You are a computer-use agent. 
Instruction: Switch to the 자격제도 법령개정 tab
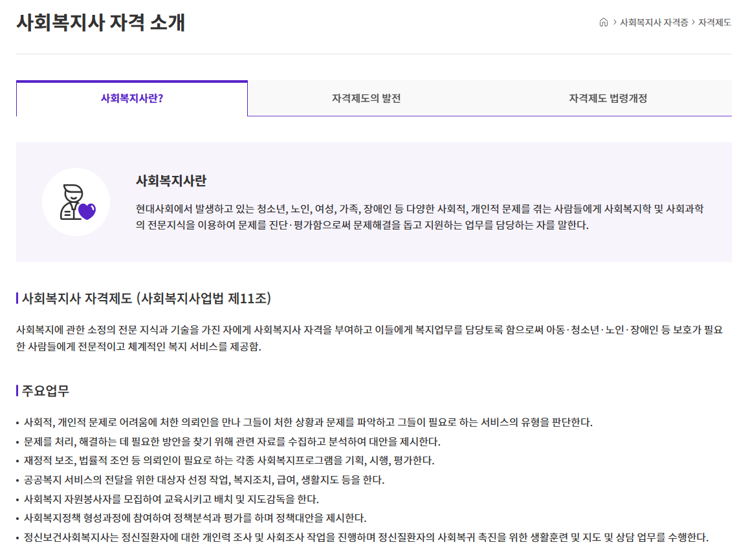[x=608, y=99]
